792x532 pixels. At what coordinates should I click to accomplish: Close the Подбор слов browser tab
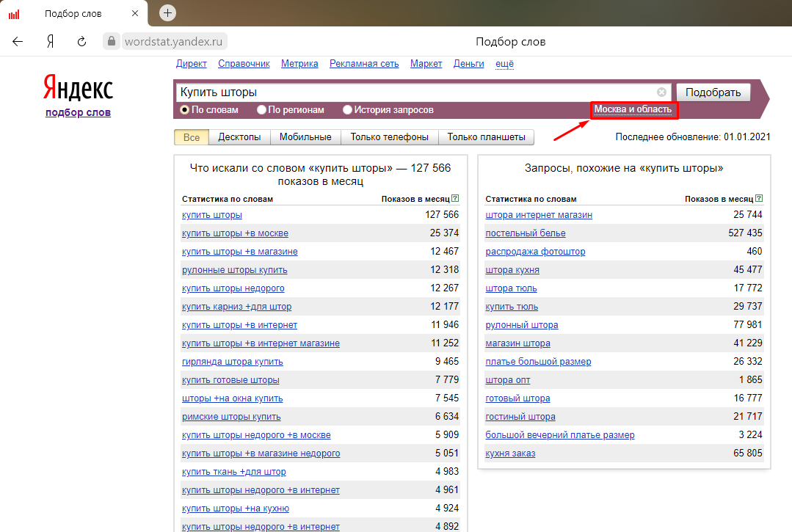[x=135, y=13]
